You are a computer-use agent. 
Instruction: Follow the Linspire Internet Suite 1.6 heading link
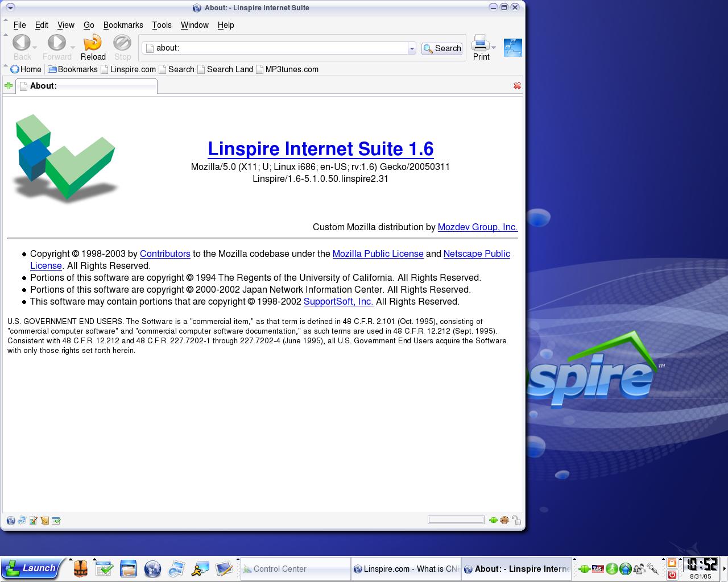tap(321, 149)
